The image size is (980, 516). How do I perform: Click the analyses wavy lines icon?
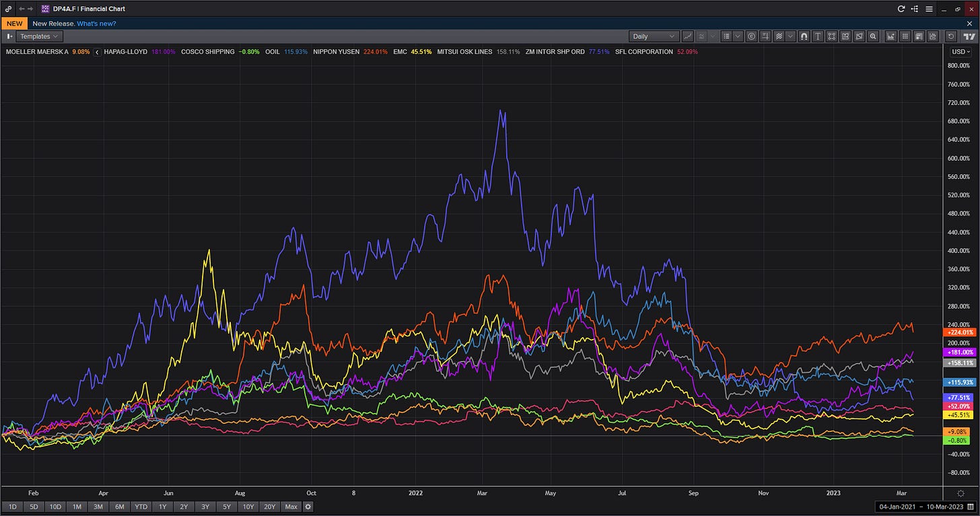(x=779, y=36)
